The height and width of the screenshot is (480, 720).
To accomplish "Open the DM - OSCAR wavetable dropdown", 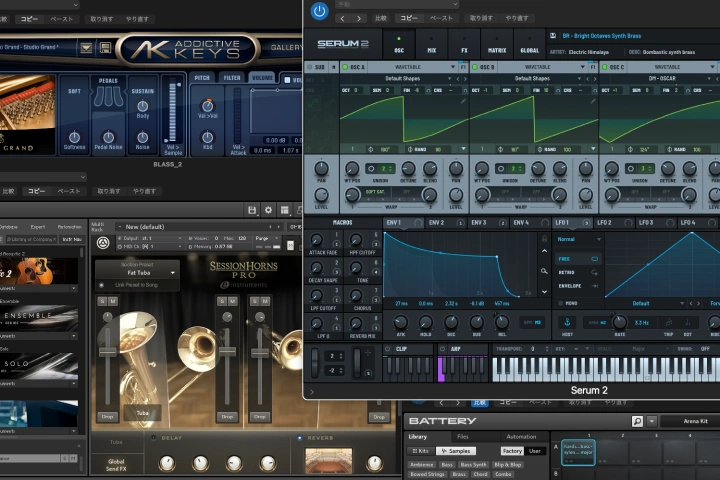I will [x=662, y=79].
